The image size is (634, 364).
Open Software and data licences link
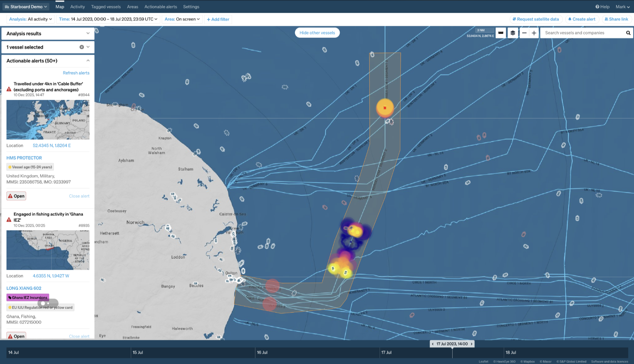[x=610, y=362]
